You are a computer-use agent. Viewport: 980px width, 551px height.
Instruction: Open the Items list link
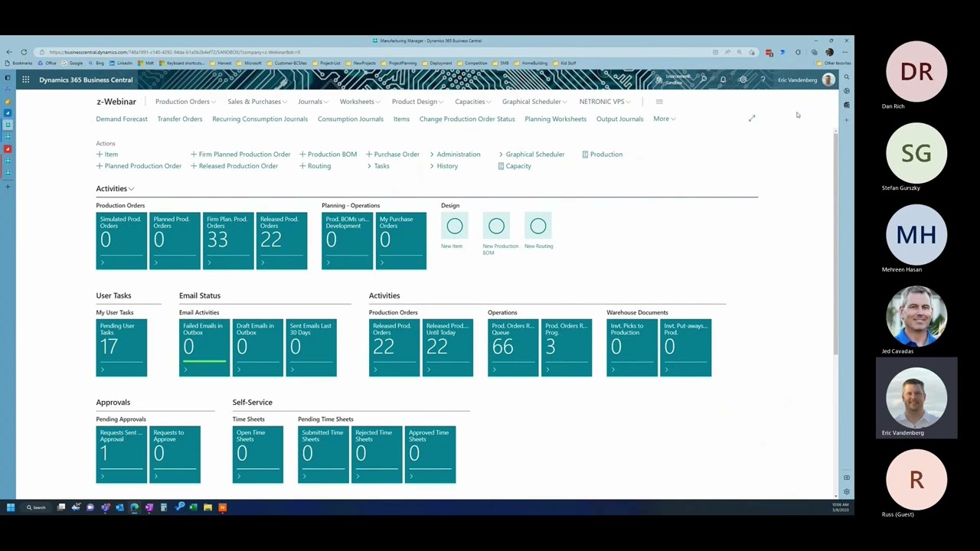click(x=401, y=119)
